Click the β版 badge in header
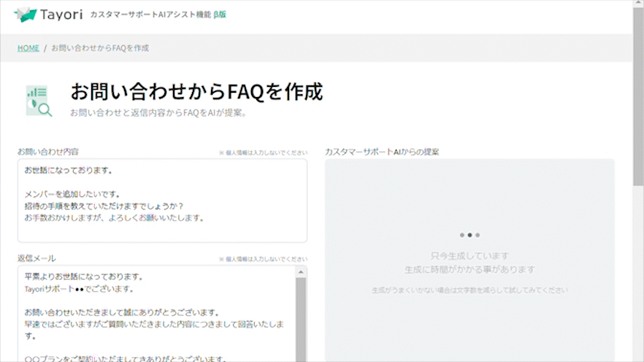 tap(220, 15)
